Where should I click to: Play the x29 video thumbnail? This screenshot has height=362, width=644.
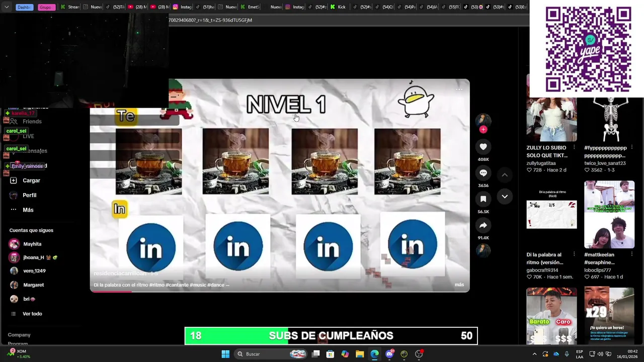point(609,316)
